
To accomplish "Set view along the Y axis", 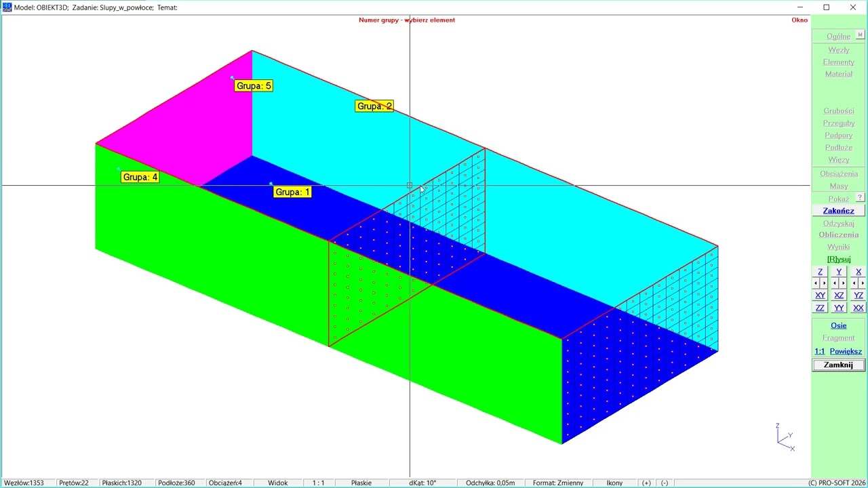I will [x=839, y=272].
